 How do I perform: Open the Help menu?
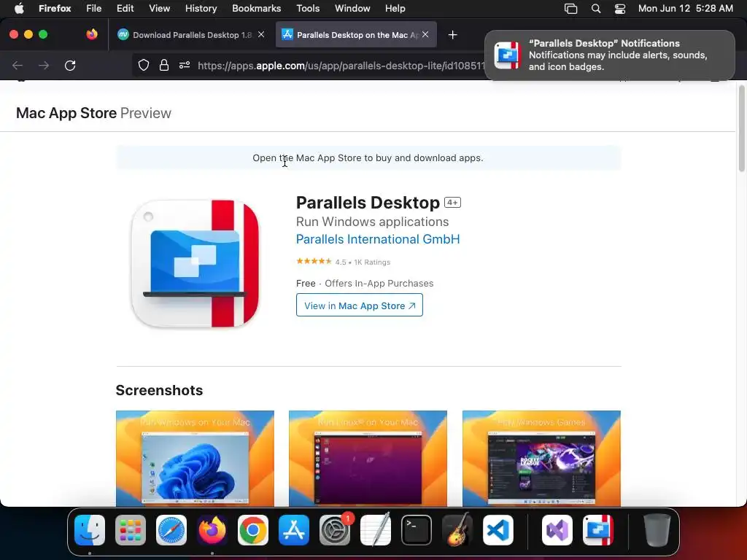[395, 8]
